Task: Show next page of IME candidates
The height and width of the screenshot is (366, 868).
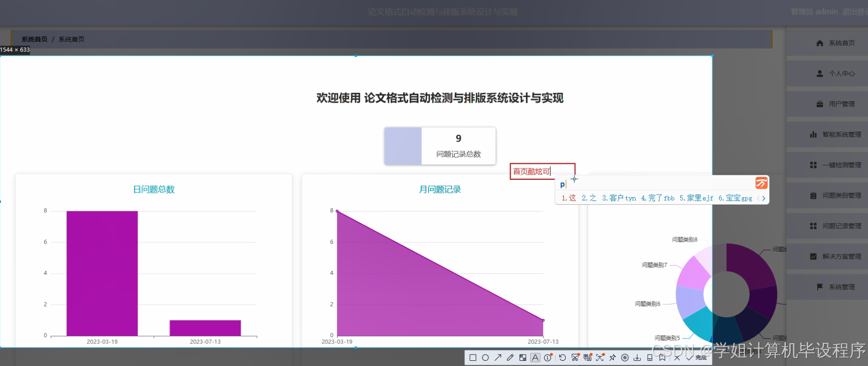Action: click(x=764, y=199)
